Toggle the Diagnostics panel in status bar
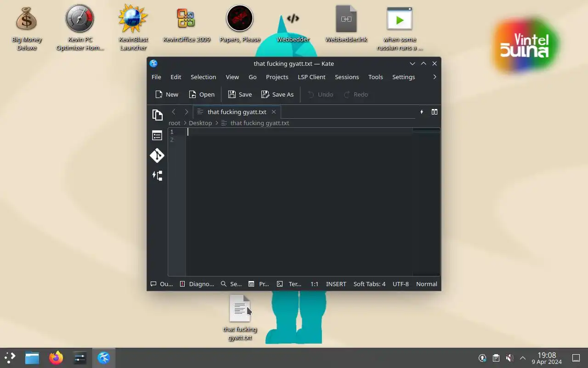The height and width of the screenshot is (368, 588). tap(197, 284)
